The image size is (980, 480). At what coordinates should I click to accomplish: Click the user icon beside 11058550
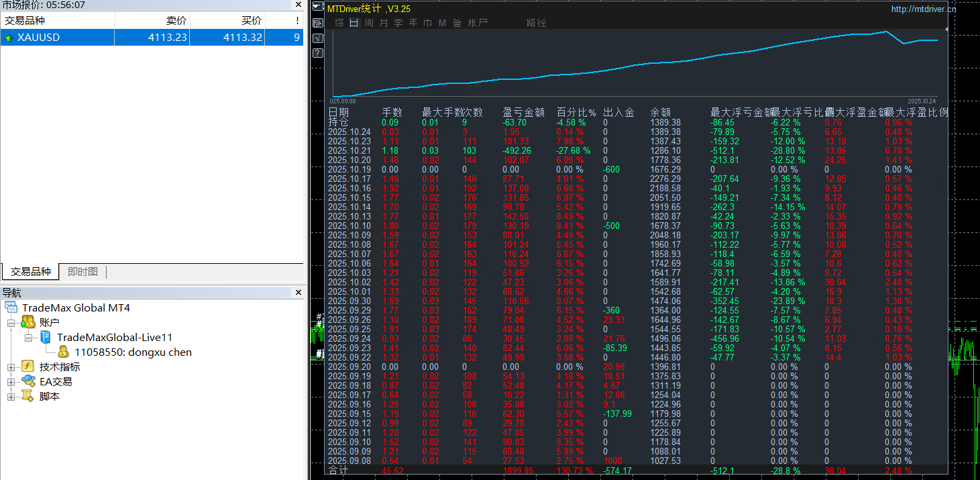click(x=63, y=352)
